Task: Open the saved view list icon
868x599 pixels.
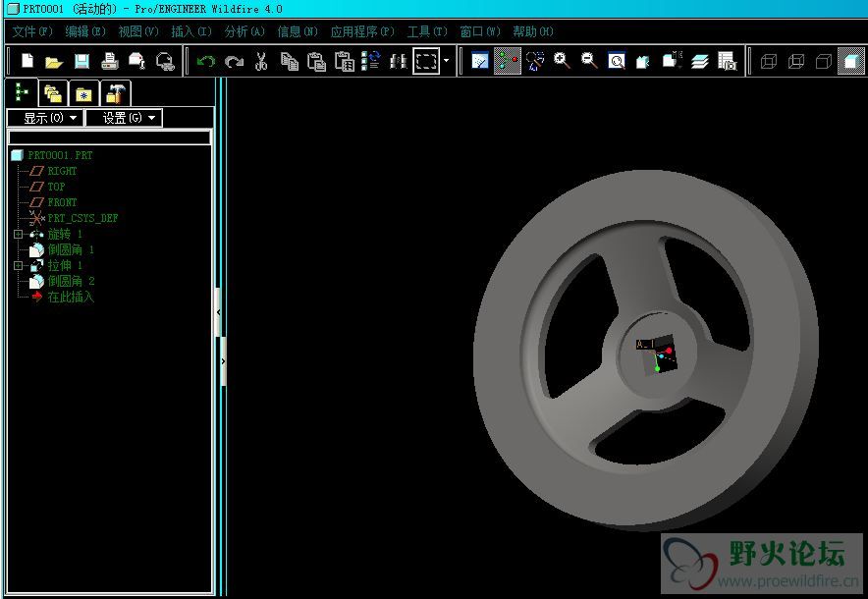Action: click(x=672, y=61)
